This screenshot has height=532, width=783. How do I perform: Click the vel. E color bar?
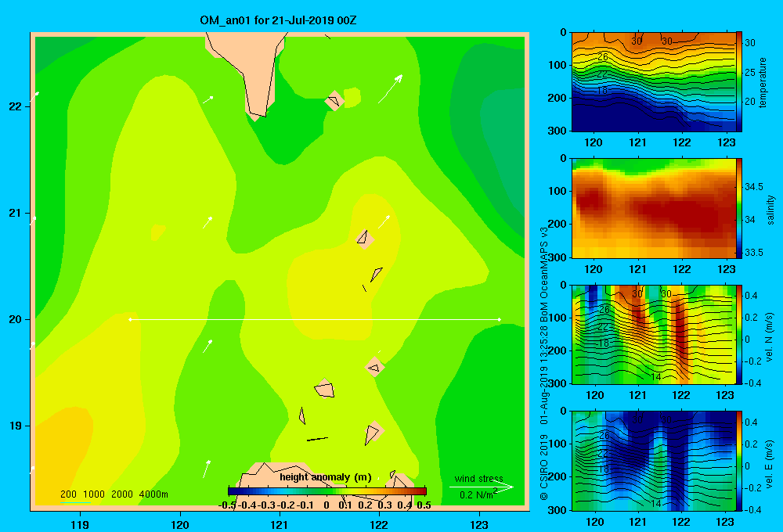coord(739,461)
